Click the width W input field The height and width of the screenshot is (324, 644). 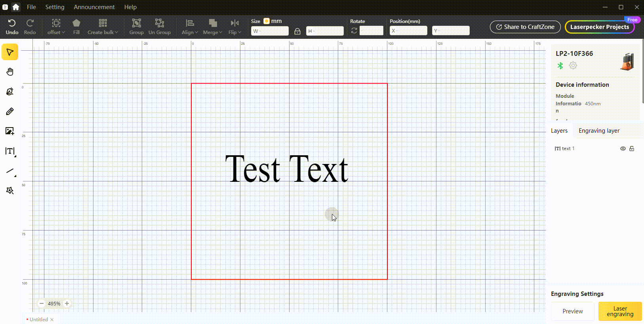[270, 31]
